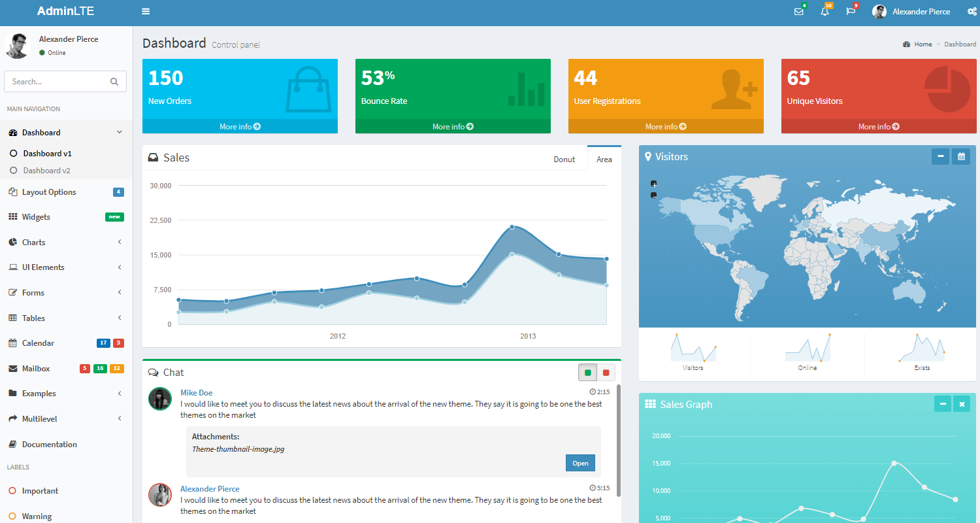Click More info on New Orders card
980x523 pixels.
[240, 126]
